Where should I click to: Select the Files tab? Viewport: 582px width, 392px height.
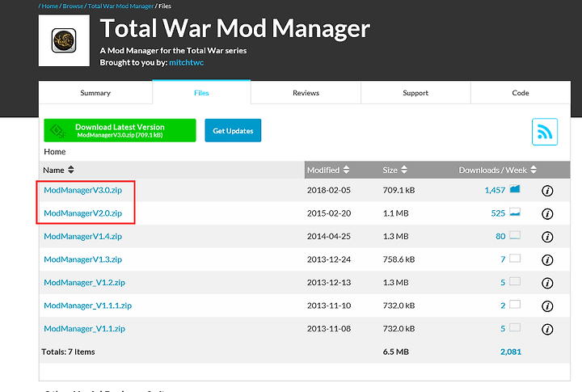point(201,93)
